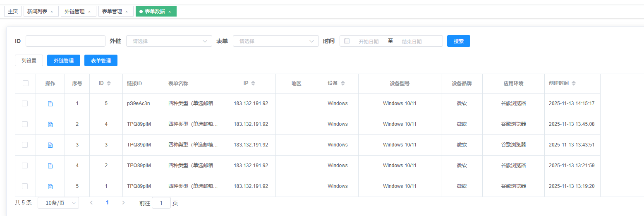Click the ID search input field

click(65, 41)
